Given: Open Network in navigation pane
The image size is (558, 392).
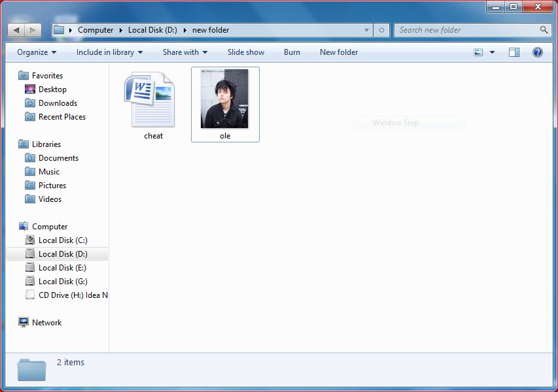Looking at the screenshot, I should click(40, 323).
